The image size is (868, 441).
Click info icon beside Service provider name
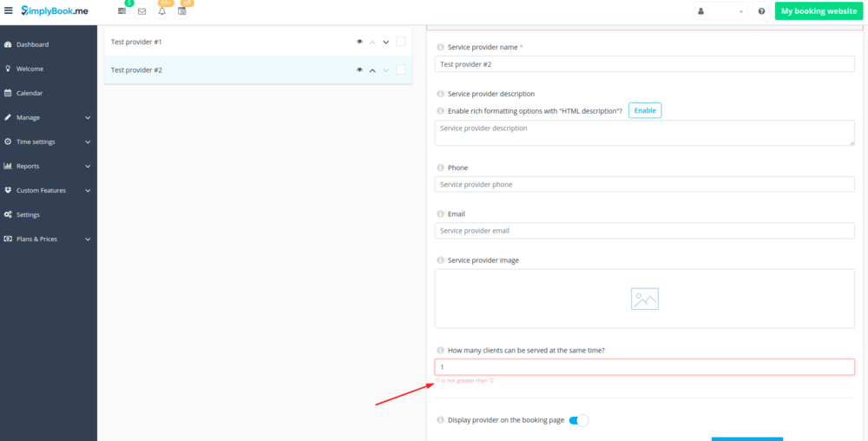(x=440, y=47)
